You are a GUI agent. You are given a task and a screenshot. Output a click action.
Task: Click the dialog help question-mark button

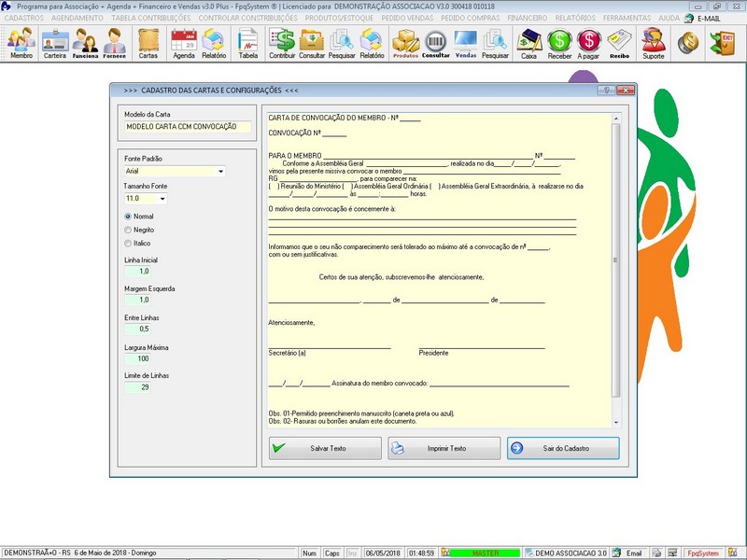(x=606, y=90)
